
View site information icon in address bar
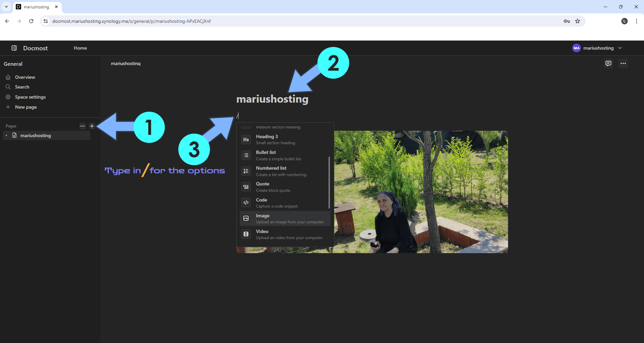pos(46,21)
